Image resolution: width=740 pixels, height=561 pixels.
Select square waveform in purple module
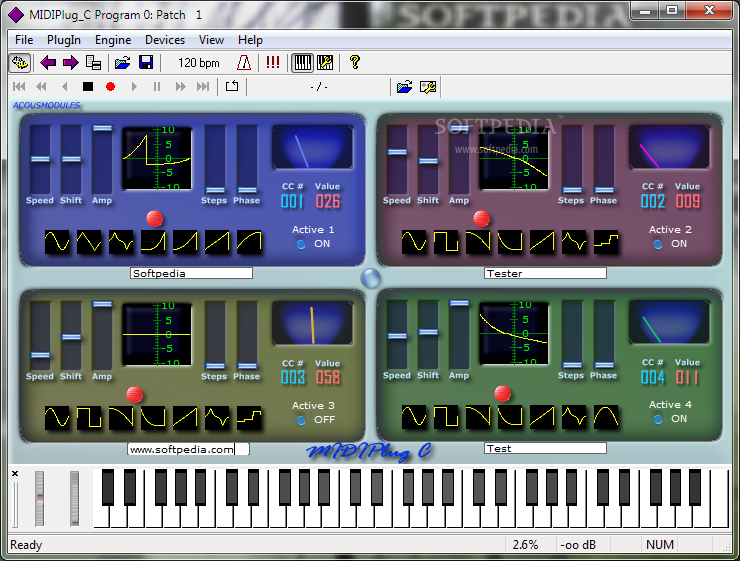point(446,242)
